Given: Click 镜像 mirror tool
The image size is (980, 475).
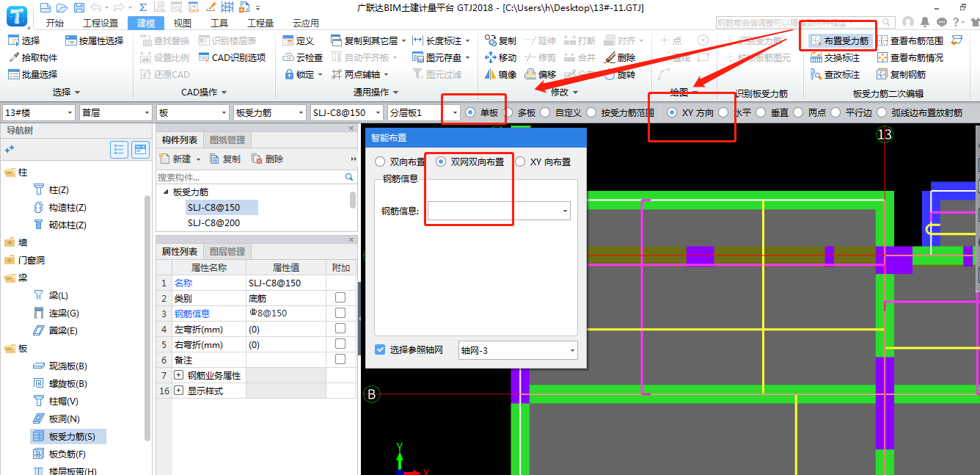Looking at the screenshot, I should pos(500,74).
